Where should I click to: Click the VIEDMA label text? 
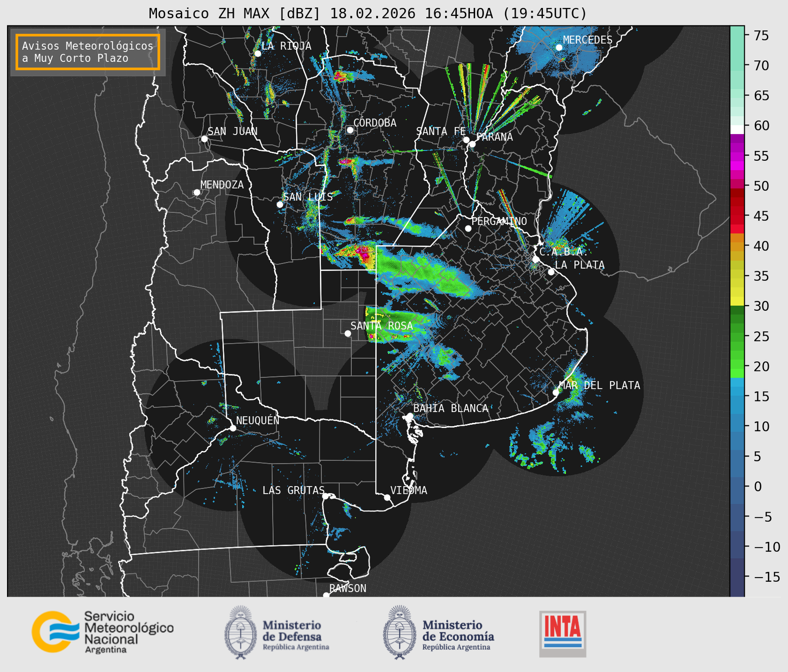coord(409,490)
